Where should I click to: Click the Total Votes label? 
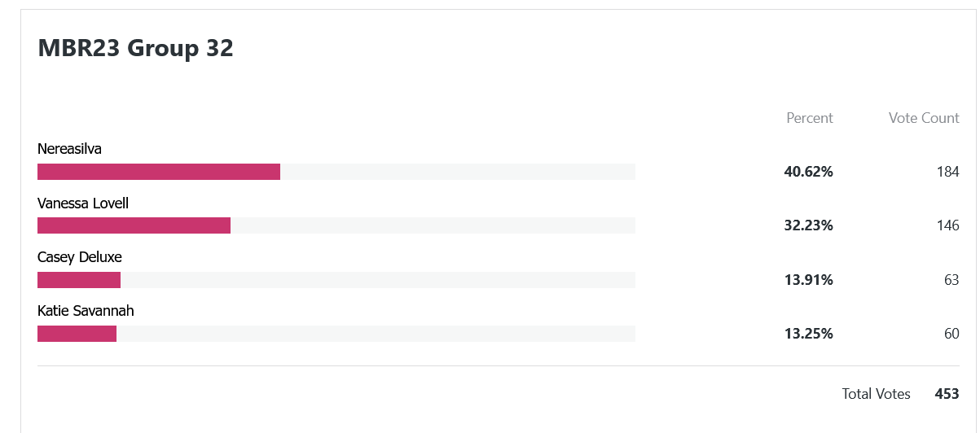[x=876, y=394]
